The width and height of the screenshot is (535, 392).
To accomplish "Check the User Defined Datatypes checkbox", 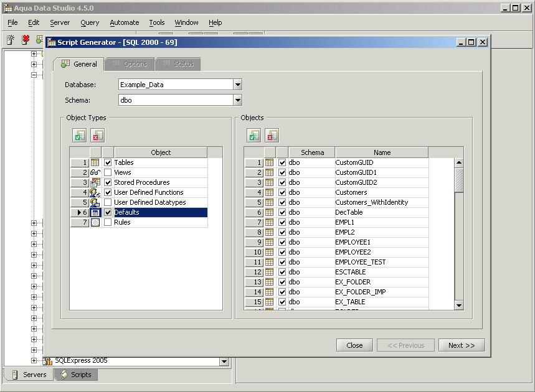I will point(108,202).
